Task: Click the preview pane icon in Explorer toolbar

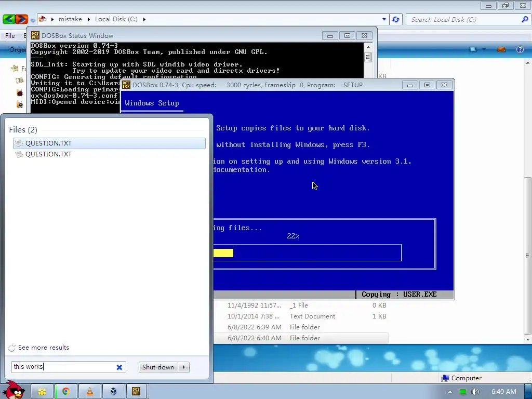Action: tap(501, 49)
